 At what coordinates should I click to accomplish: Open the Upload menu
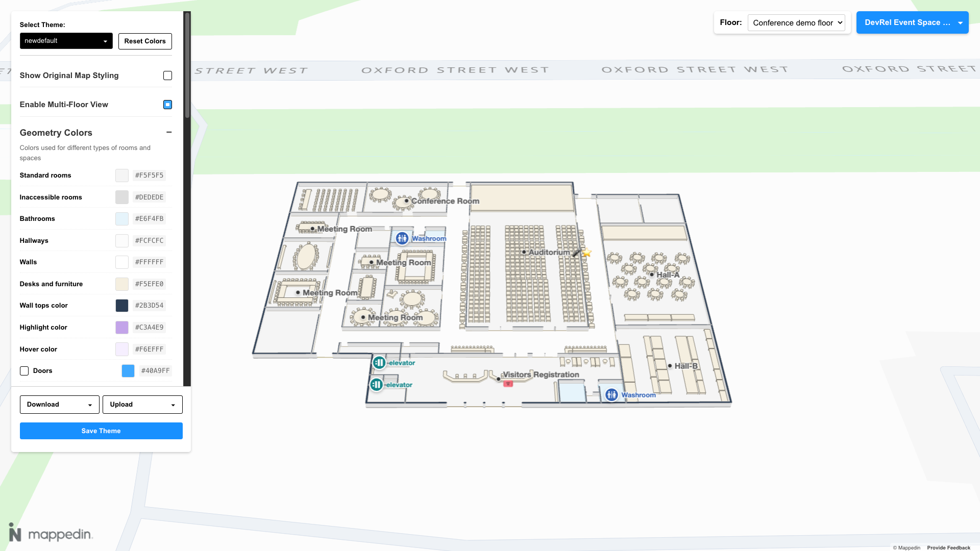(142, 404)
